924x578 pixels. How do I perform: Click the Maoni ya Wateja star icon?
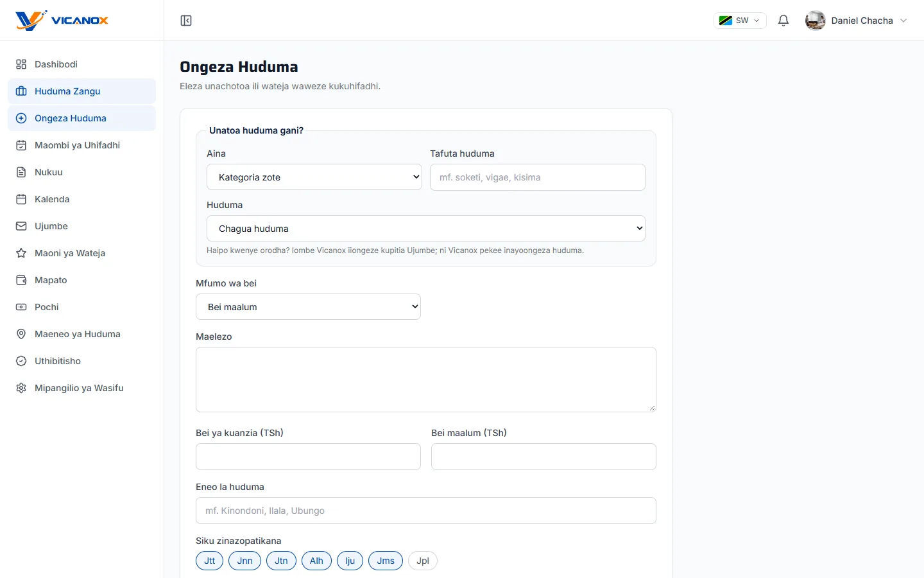point(21,253)
